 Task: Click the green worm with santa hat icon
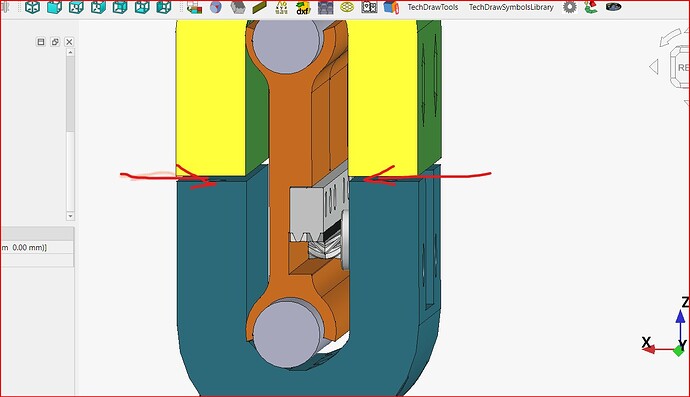pos(591,7)
